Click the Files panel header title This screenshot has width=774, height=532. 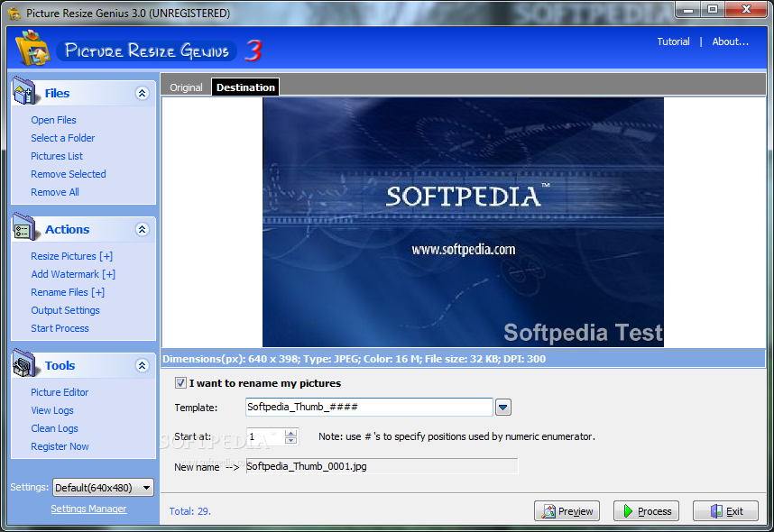[57, 93]
